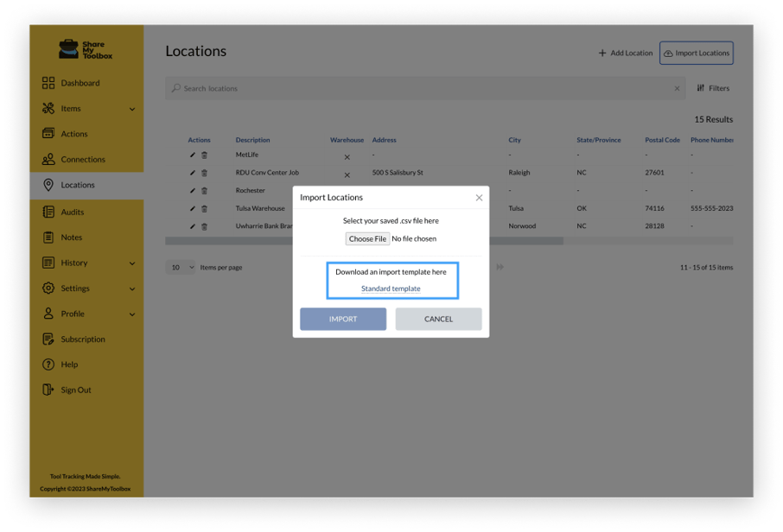The image size is (783, 532).
Task: Download the Standard template link
Action: [391, 288]
